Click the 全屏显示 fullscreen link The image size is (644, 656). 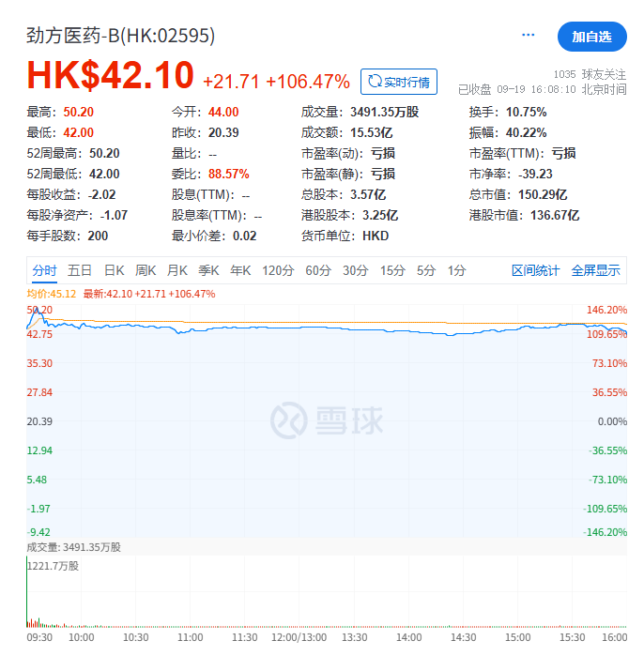(596, 270)
